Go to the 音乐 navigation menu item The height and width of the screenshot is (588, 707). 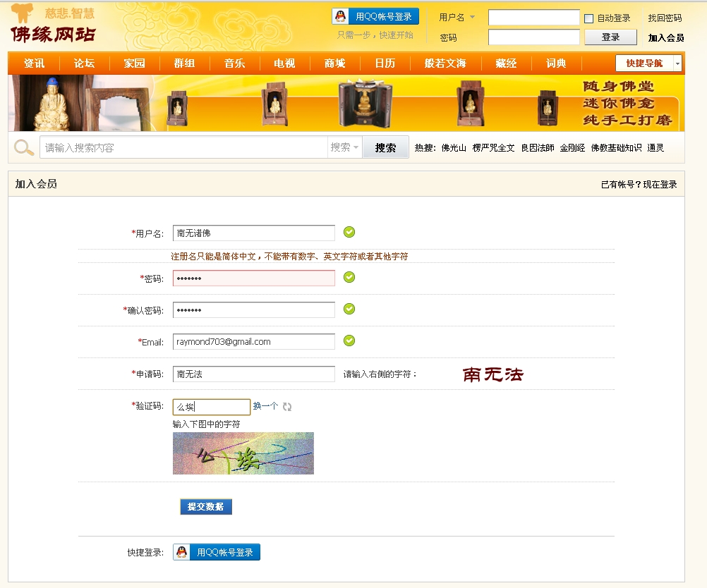(235, 63)
